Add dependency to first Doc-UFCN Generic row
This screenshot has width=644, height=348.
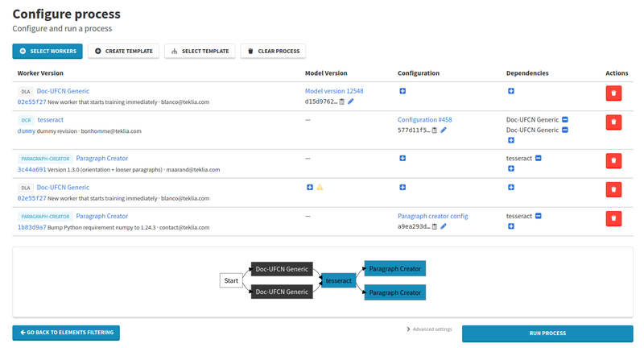tap(511, 91)
